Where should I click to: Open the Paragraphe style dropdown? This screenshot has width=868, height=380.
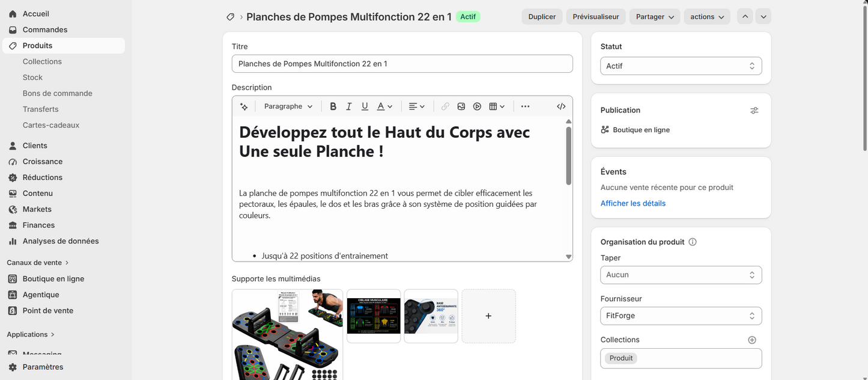coord(288,106)
